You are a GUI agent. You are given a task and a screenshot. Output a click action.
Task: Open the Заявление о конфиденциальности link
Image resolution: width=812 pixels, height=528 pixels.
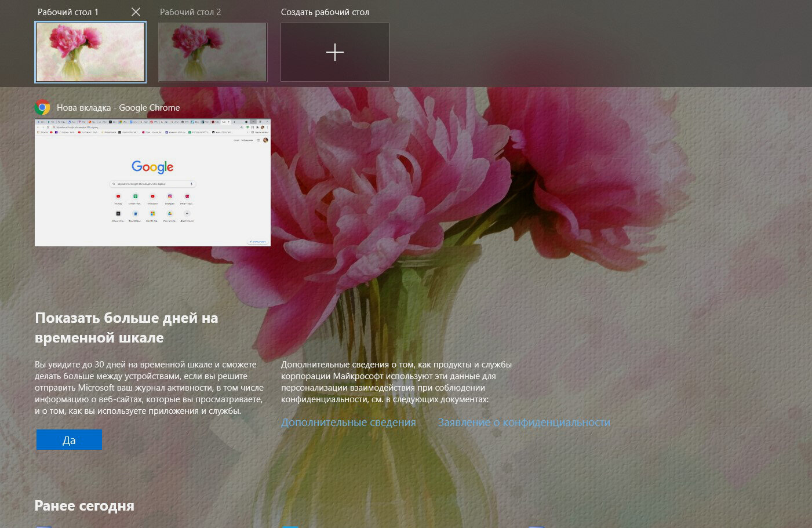(524, 423)
